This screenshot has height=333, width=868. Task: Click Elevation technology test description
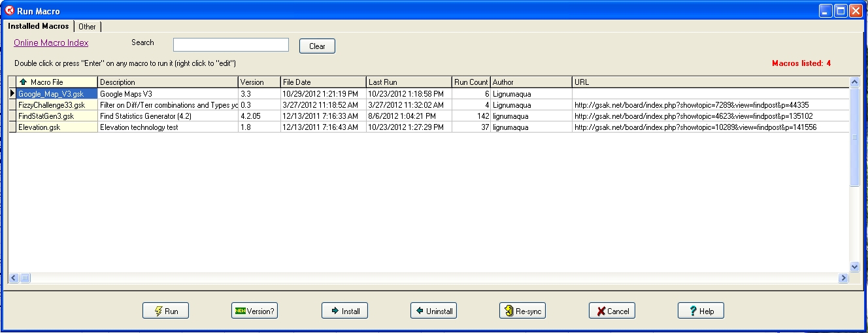[x=168, y=127]
